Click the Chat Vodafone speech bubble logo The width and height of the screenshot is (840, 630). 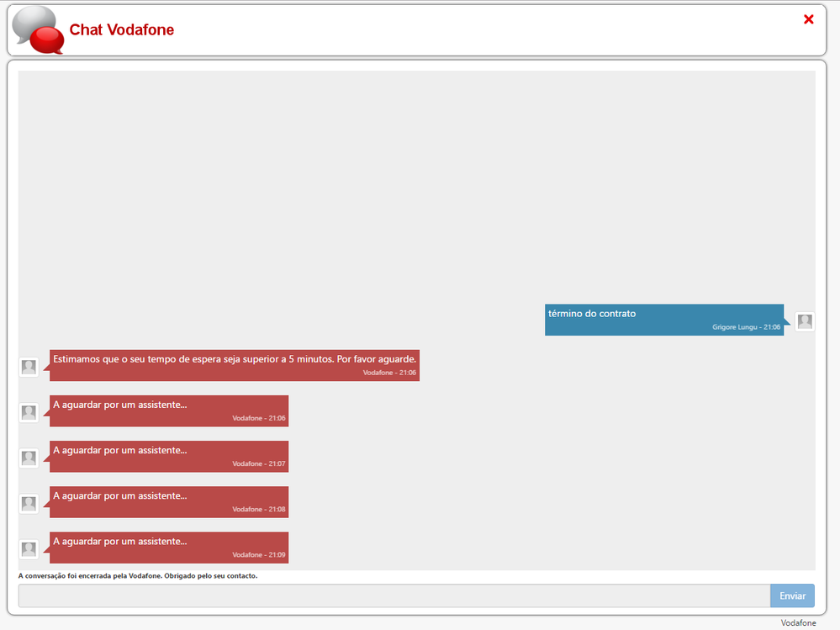tap(37, 29)
